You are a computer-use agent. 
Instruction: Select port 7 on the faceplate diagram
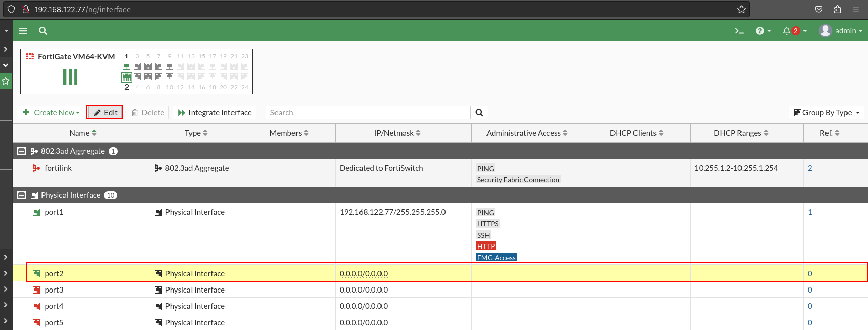pyautogui.click(x=159, y=66)
